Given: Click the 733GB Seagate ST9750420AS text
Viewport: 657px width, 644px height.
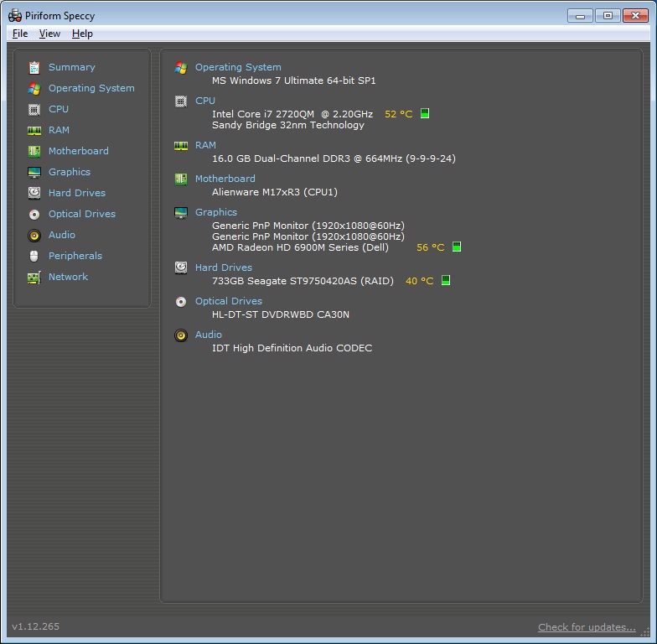Looking at the screenshot, I should click(303, 281).
